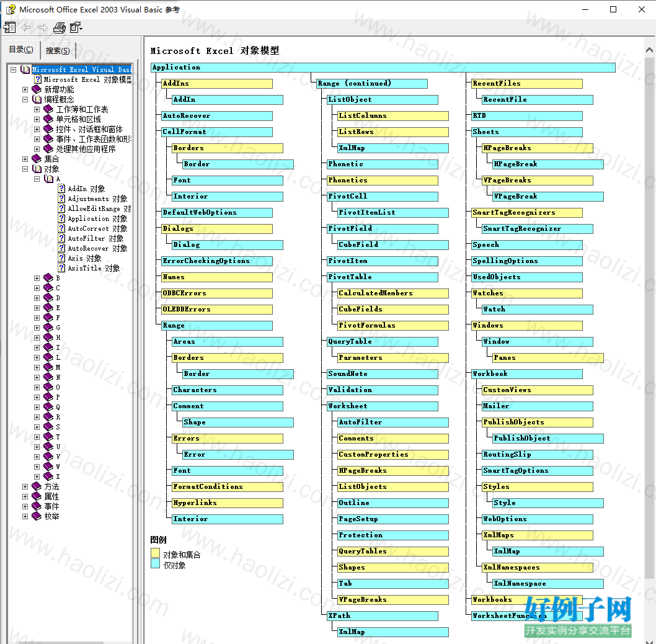
Task: Select the AllowEditRange 对象 tree entry
Action: (99, 208)
